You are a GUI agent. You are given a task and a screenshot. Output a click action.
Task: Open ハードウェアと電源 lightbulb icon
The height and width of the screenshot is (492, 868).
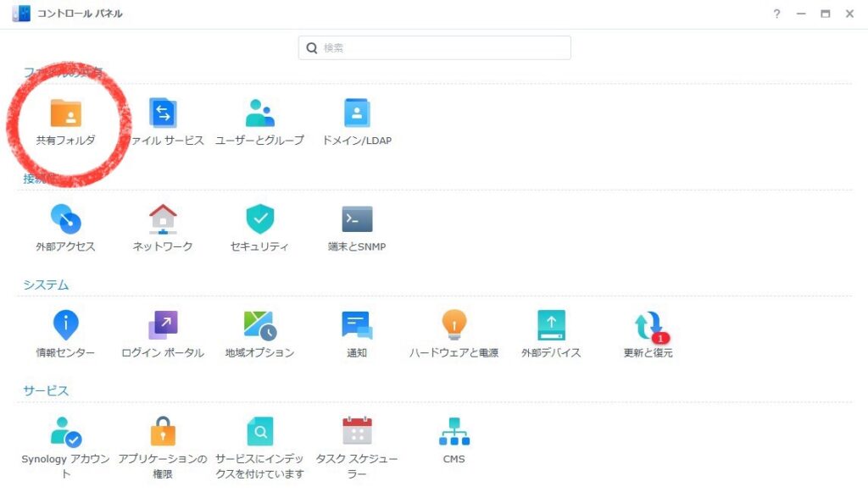pyautogui.click(x=453, y=326)
